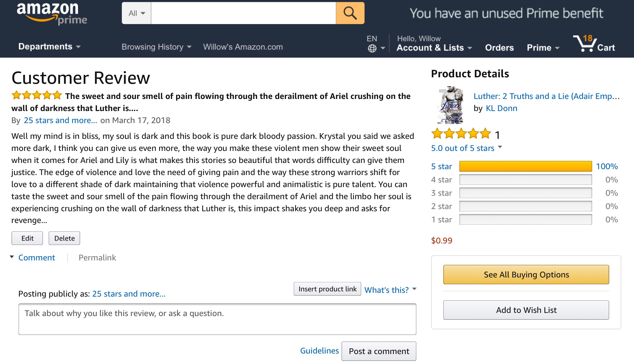Click the globe language icon

(372, 48)
